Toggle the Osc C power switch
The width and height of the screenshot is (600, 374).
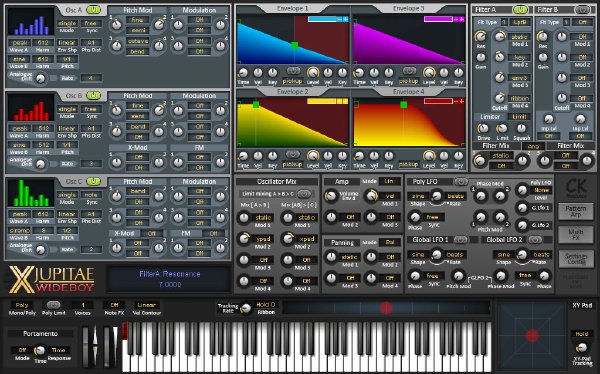[93, 181]
